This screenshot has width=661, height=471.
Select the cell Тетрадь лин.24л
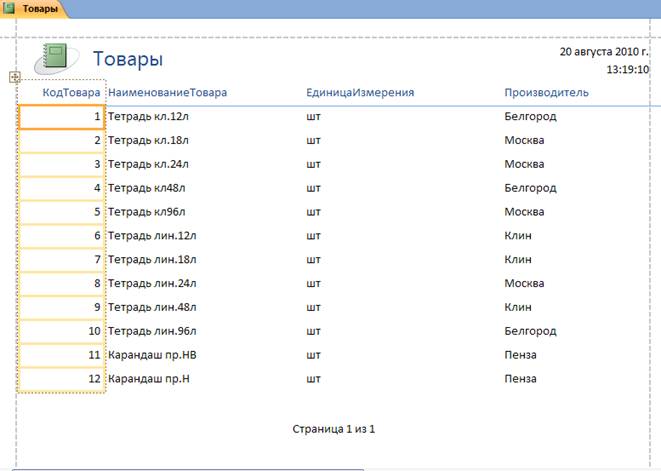(x=152, y=283)
